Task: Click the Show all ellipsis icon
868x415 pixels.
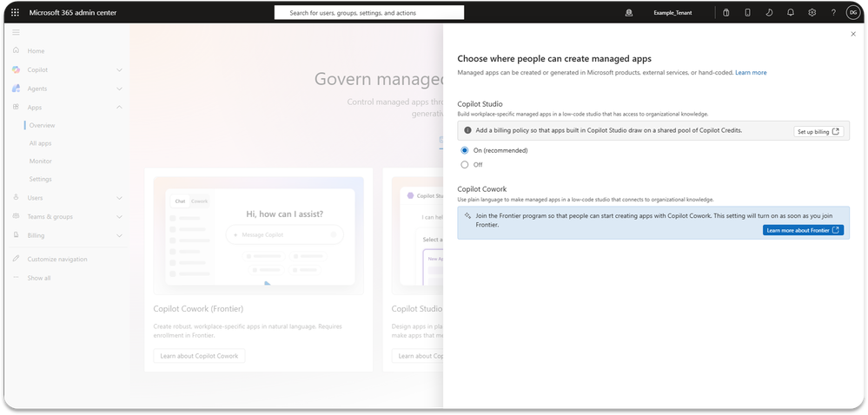Action: click(x=16, y=278)
